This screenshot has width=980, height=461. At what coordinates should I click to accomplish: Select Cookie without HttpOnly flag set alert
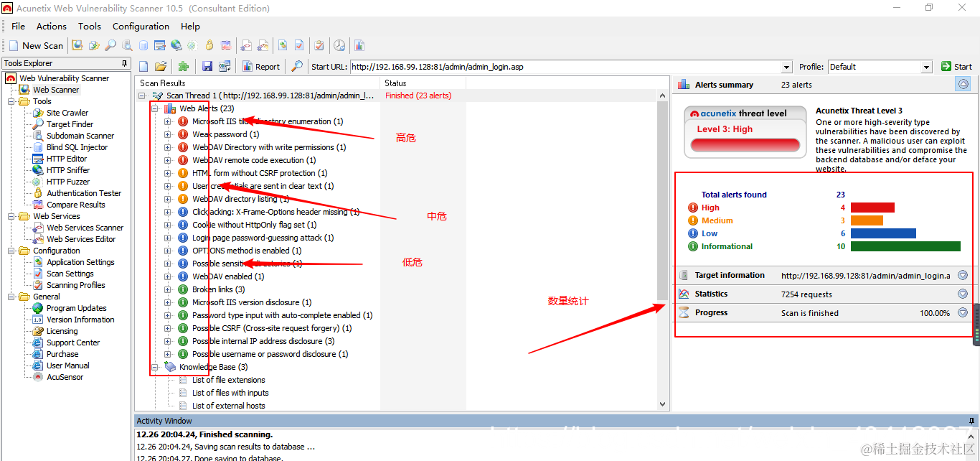254,225
